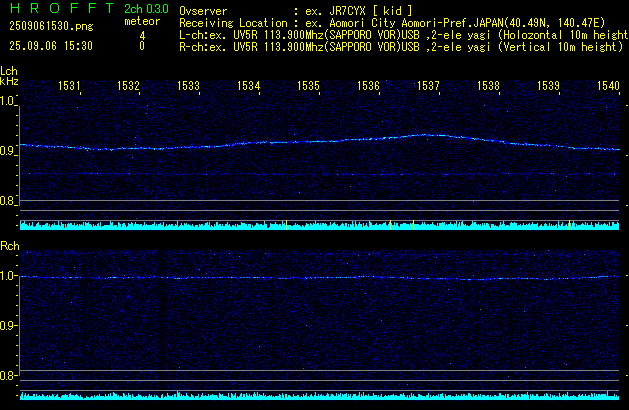The image size is (629, 410).
Task: Select the version label 2ch 0.3.0
Action: [146, 8]
